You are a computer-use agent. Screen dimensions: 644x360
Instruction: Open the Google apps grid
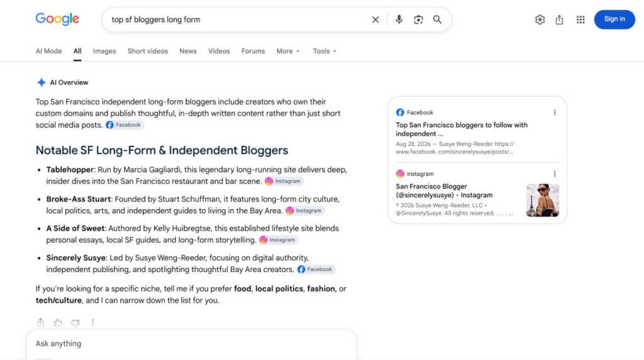tap(580, 19)
